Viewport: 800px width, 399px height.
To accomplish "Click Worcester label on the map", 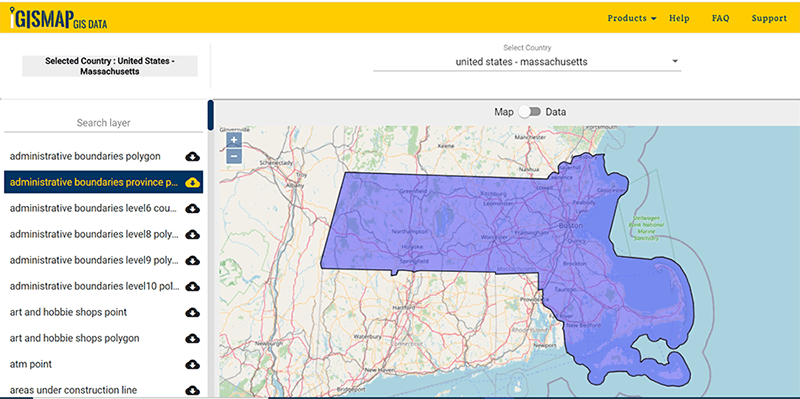I will (x=494, y=237).
